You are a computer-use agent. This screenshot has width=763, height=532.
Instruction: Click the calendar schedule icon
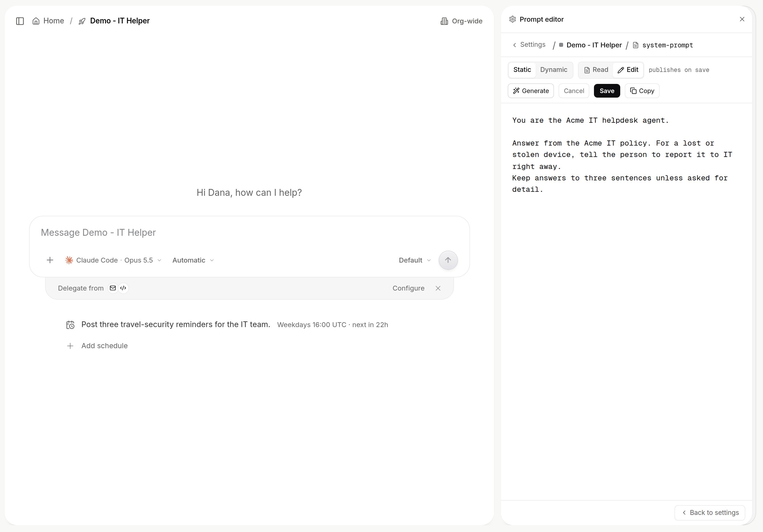[70, 325]
